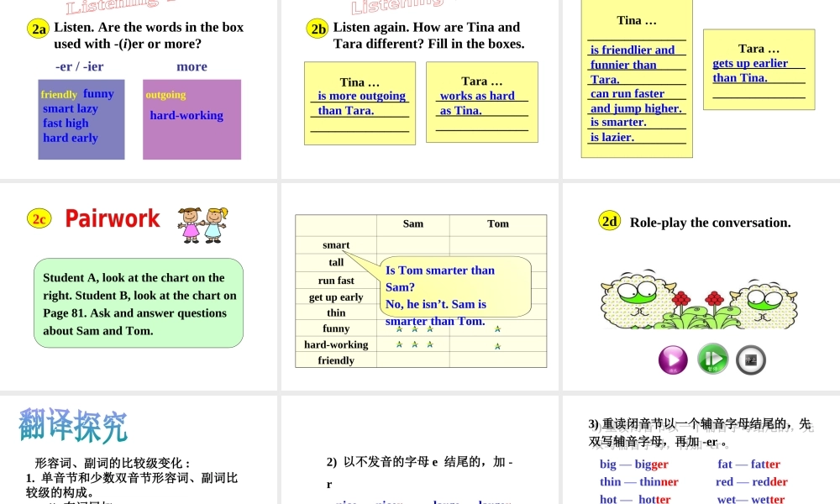The image size is (840, 504).
Task: Click 'fast high' in the blue box
Action: [66, 123]
